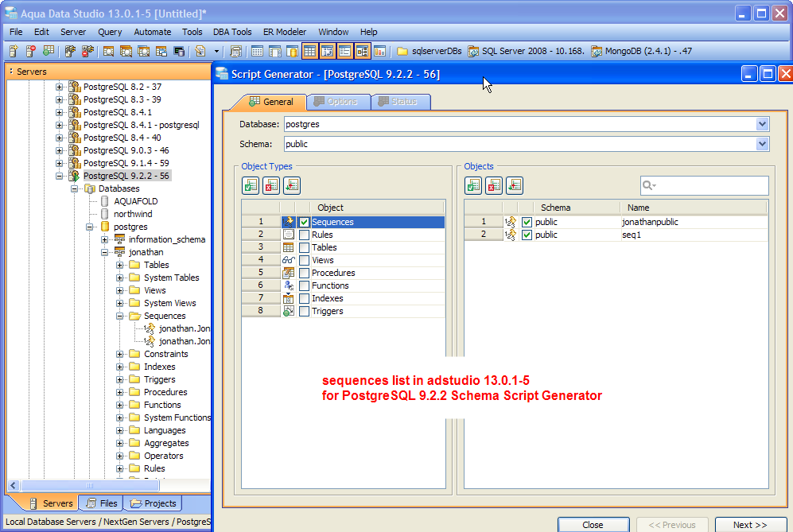Switch to the Files tab
The height and width of the screenshot is (532, 793).
[102, 503]
